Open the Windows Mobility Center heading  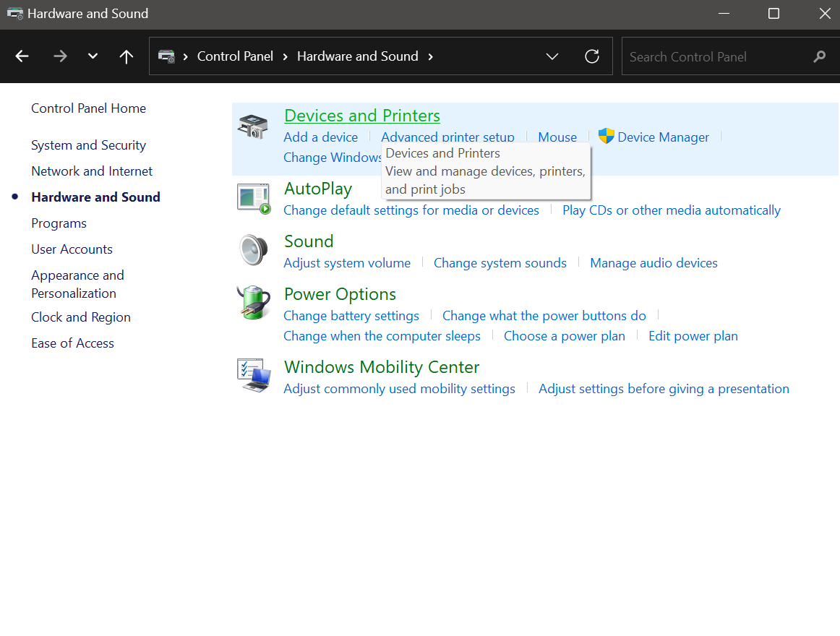382,367
